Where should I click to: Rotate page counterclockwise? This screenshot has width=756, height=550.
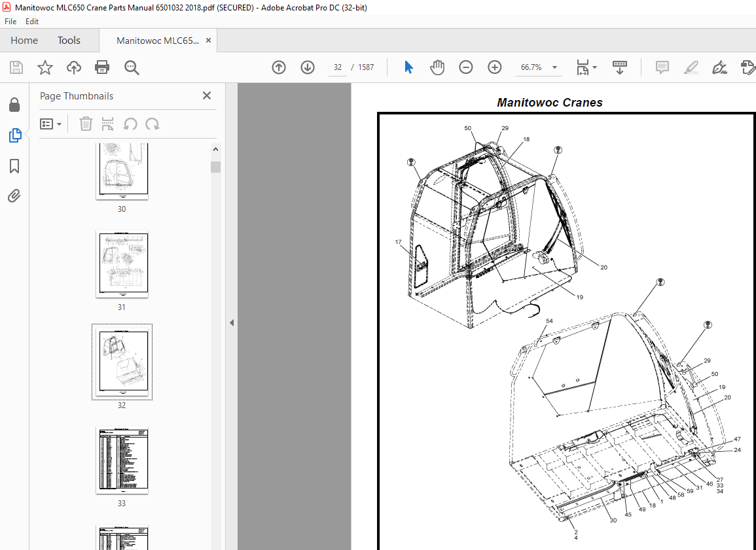(130, 124)
